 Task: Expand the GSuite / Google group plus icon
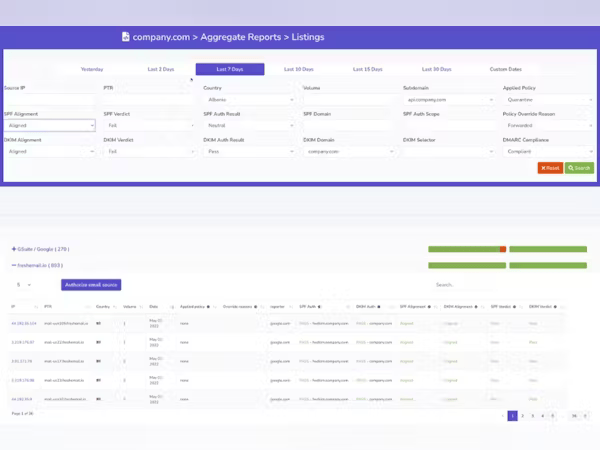pos(14,248)
